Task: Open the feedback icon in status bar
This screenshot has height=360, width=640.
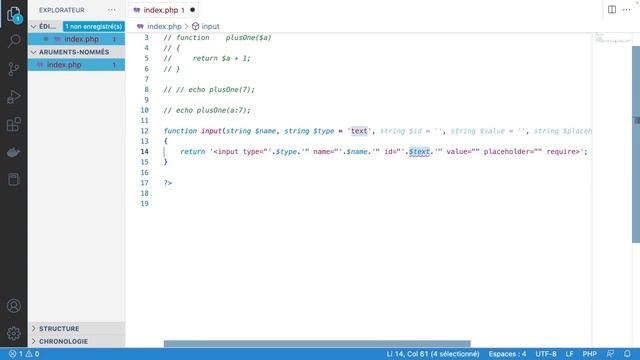Action: coord(611,354)
